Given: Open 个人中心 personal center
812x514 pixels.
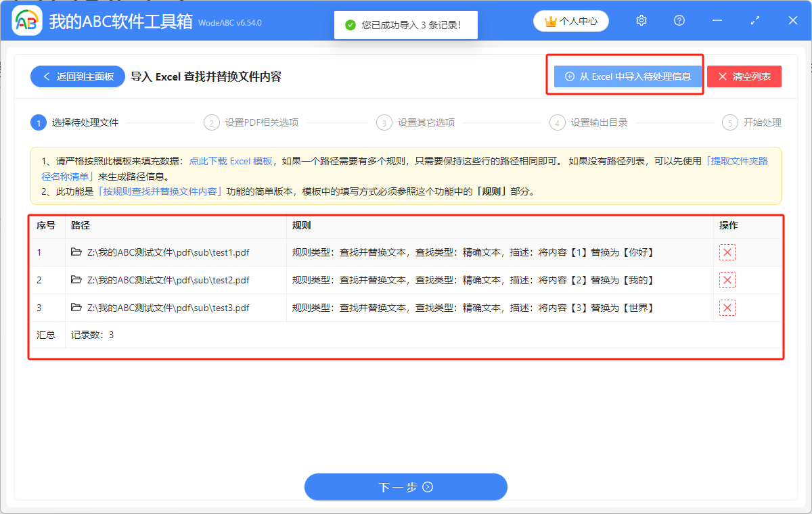Looking at the screenshot, I should click(571, 21).
